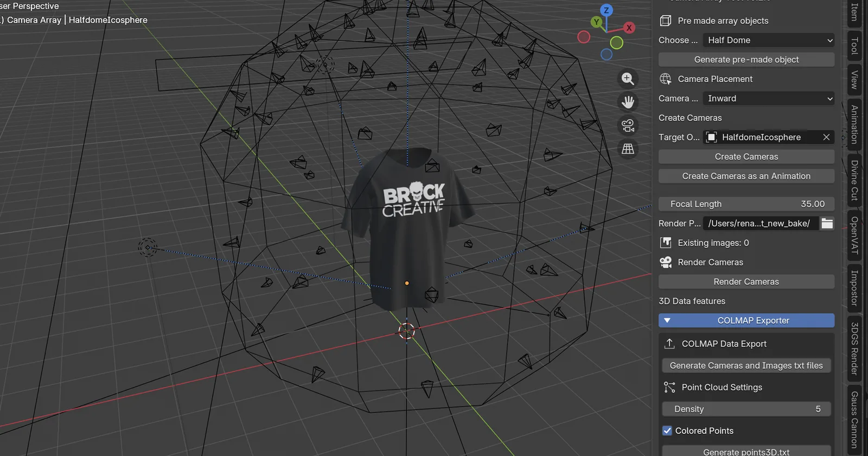The width and height of the screenshot is (868, 456).
Task: Click the Existing images icon
Action: click(x=666, y=242)
